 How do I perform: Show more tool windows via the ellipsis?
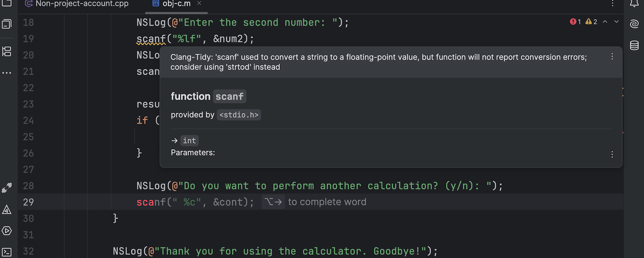pos(7,73)
